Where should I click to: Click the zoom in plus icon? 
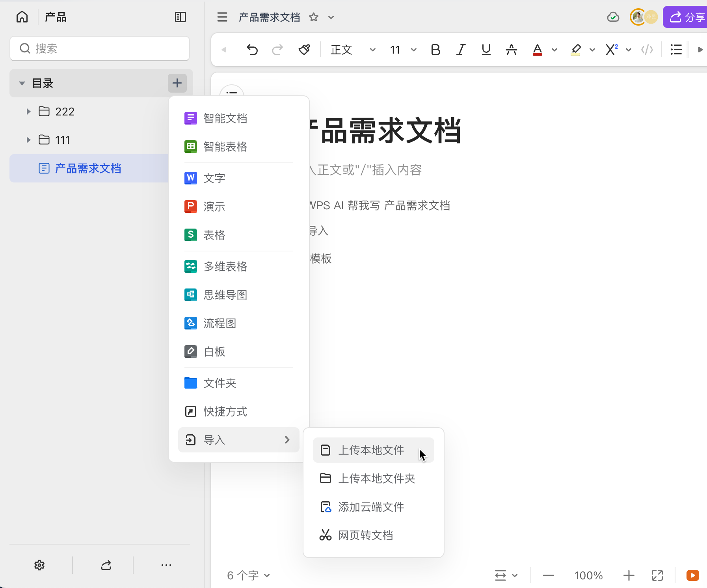[629, 575]
